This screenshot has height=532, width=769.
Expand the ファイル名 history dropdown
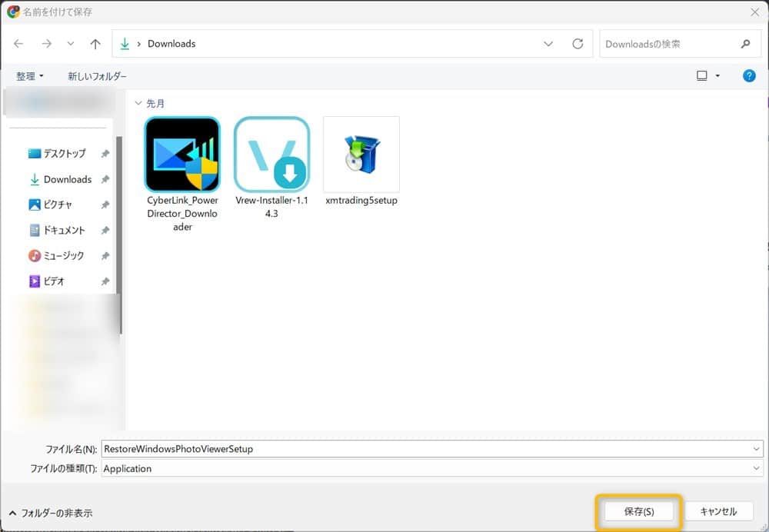tap(756, 448)
